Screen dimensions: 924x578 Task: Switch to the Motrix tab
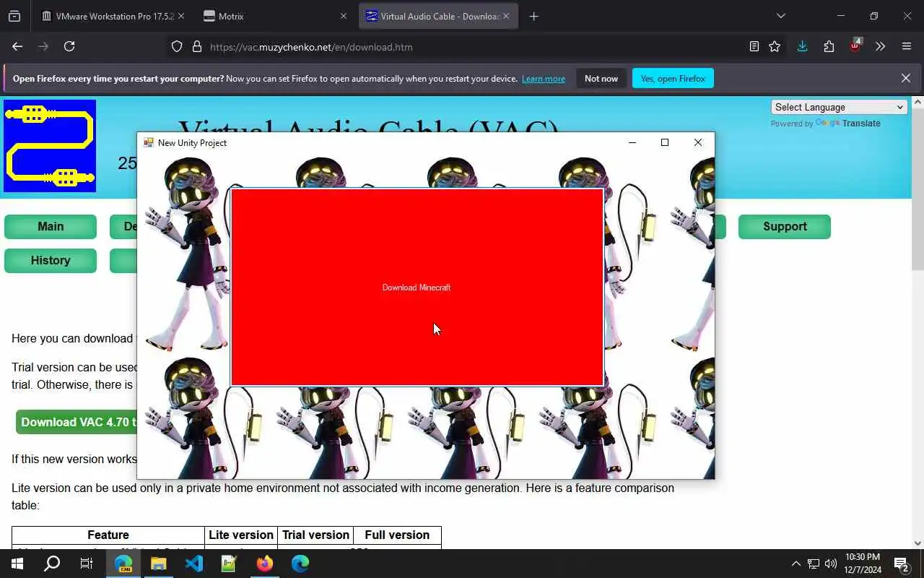point(276,16)
